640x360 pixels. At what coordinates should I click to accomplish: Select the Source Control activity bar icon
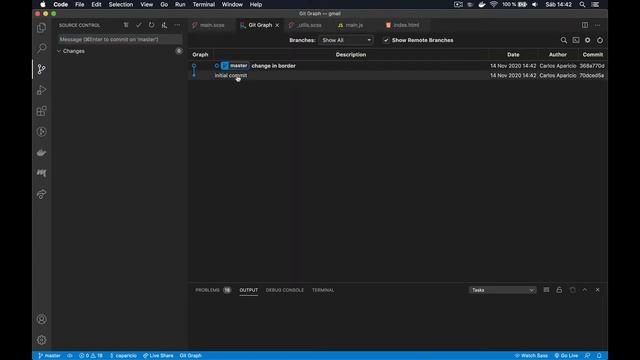point(42,69)
